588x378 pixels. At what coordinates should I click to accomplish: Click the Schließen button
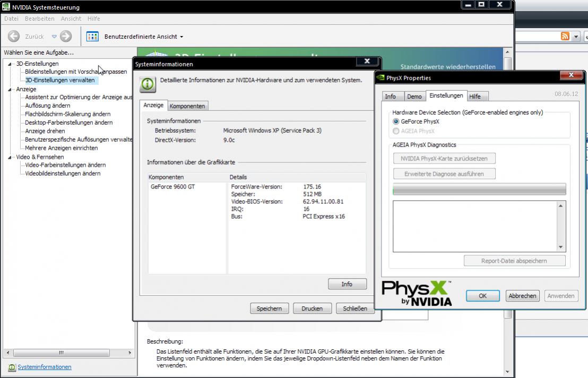pyautogui.click(x=354, y=308)
